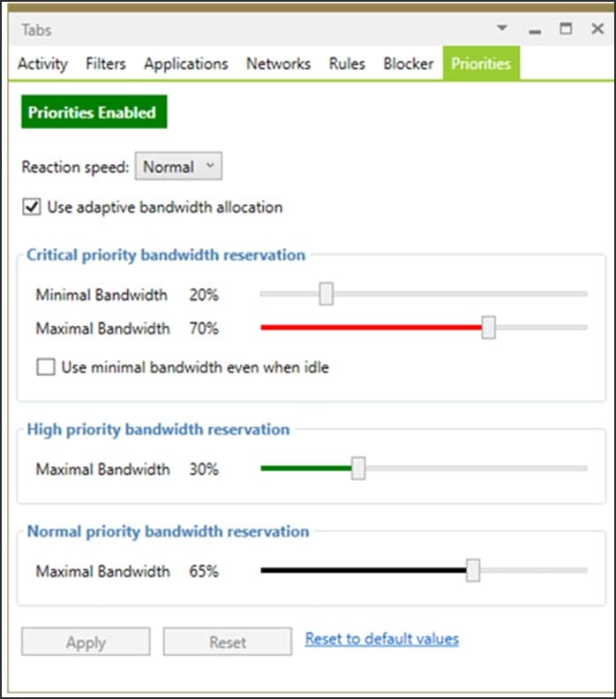Screen dimensions: 616x699
Task: Enable Use minimal bandwidth even when idle
Action: (x=46, y=367)
